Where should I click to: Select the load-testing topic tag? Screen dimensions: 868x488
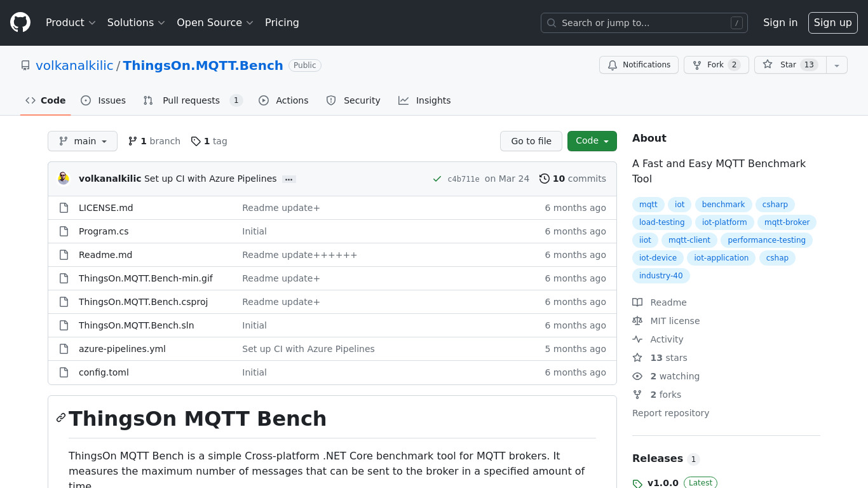[x=661, y=222]
